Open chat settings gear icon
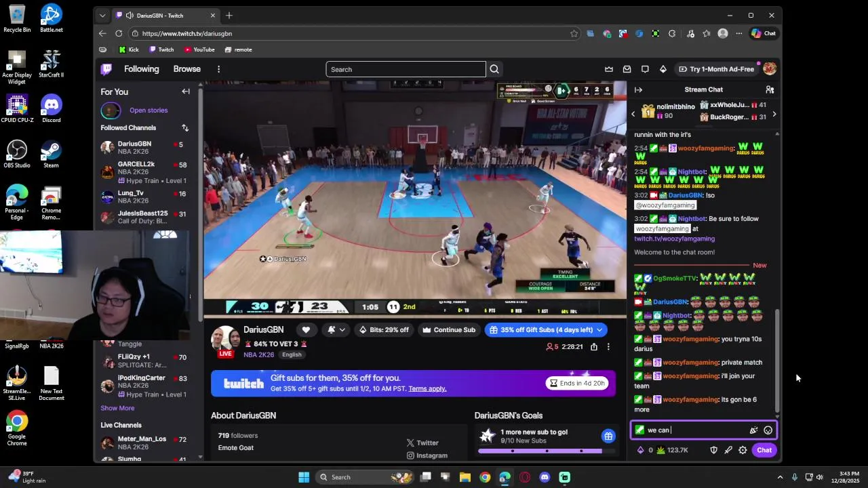The height and width of the screenshot is (488, 868). (x=743, y=450)
